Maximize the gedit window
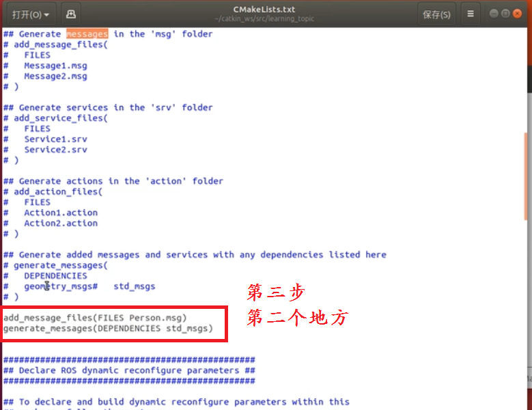The width and height of the screenshot is (532, 410). click(x=505, y=13)
